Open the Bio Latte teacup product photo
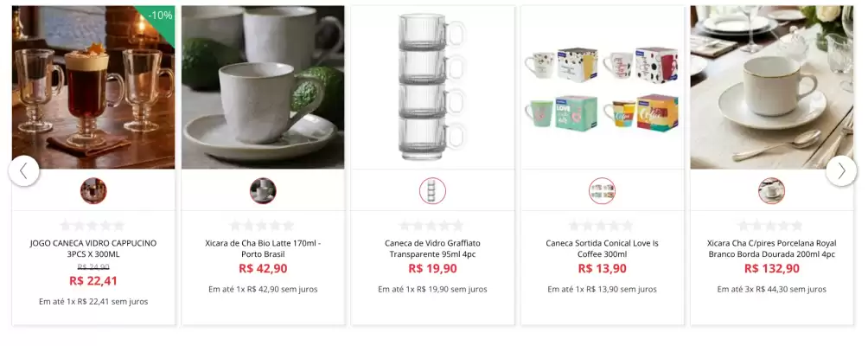Viewport: 868px width, 346px height. click(263, 86)
